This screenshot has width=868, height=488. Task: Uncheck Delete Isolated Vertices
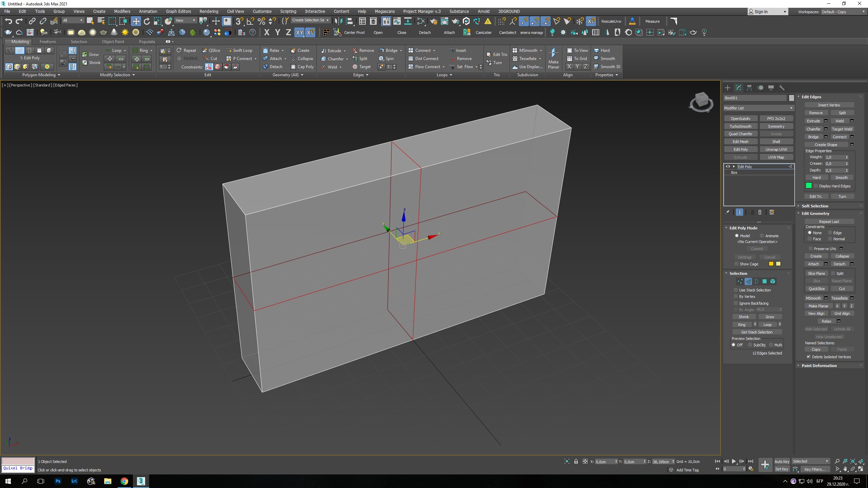(x=809, y=357)
